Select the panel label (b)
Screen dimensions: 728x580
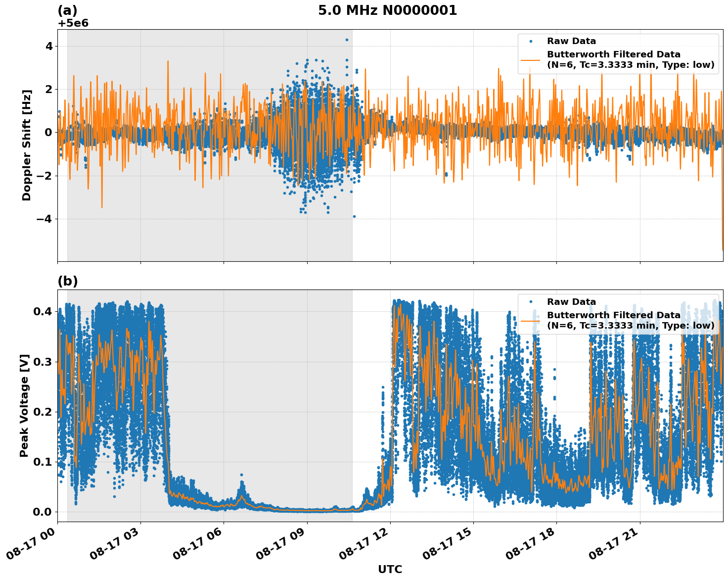68,281
